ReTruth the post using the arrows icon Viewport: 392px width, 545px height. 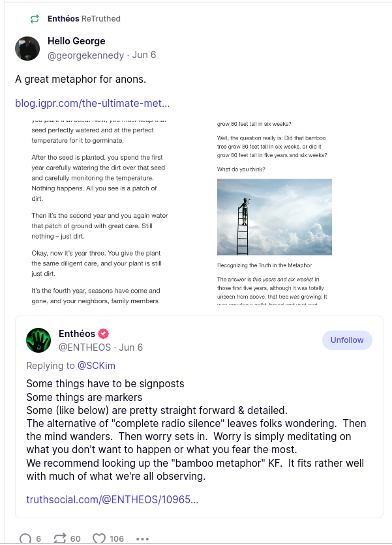60,538
